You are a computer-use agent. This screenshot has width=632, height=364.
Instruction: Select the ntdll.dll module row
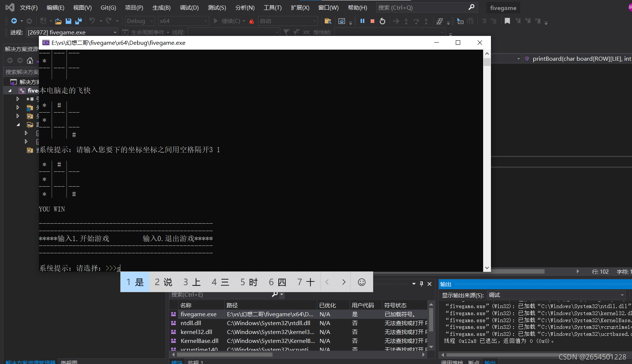click(x=298, y=323)
